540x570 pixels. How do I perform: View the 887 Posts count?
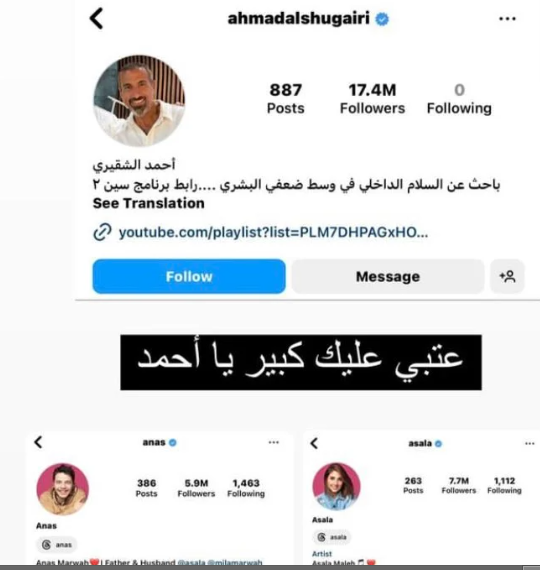pos(286,99)
